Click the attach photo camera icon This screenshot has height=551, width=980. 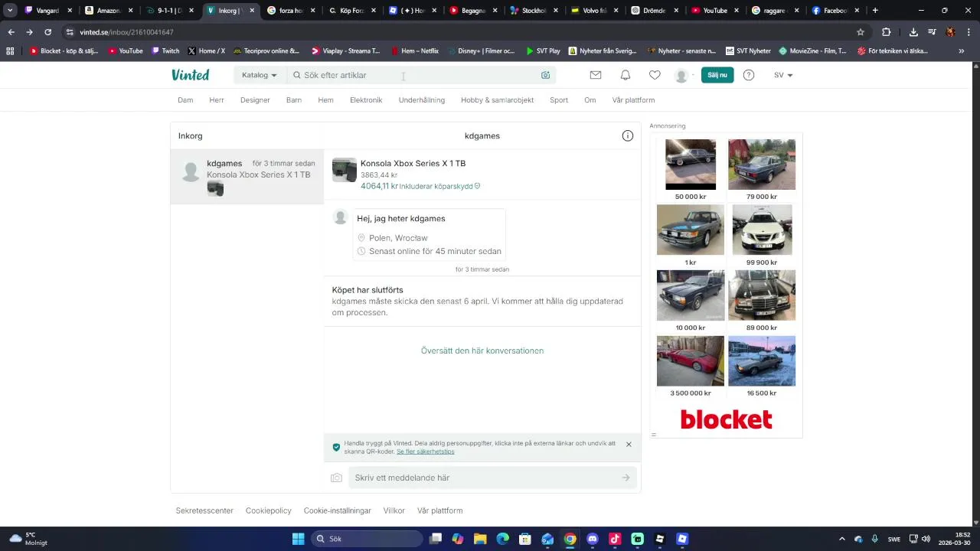(x=336, y=478)
